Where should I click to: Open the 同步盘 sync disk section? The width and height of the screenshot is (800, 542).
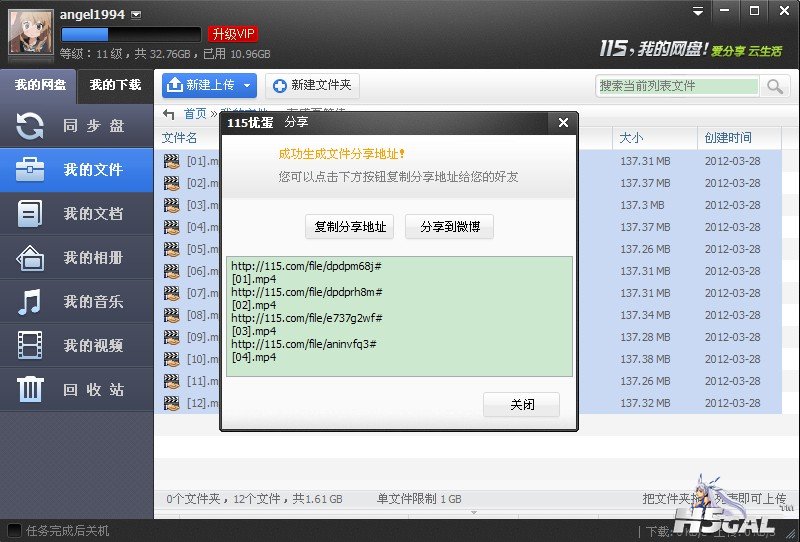point(77,126)
